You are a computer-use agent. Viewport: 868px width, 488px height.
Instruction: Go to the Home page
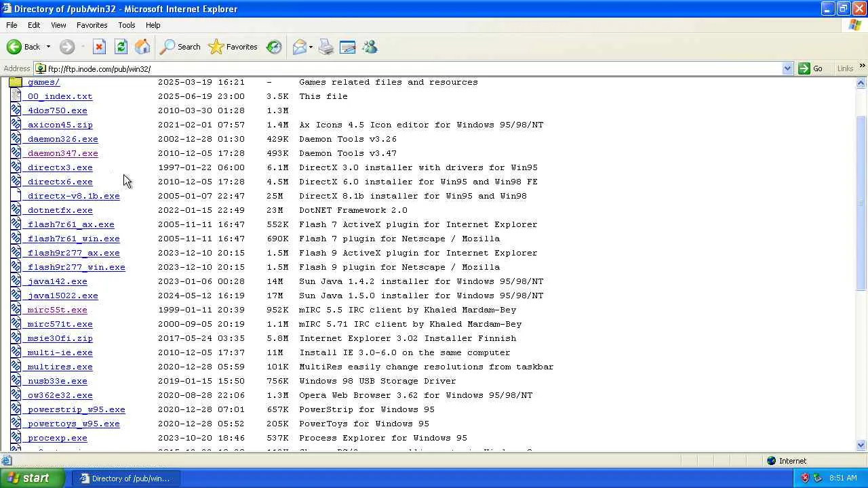click(x=142, y=47)
